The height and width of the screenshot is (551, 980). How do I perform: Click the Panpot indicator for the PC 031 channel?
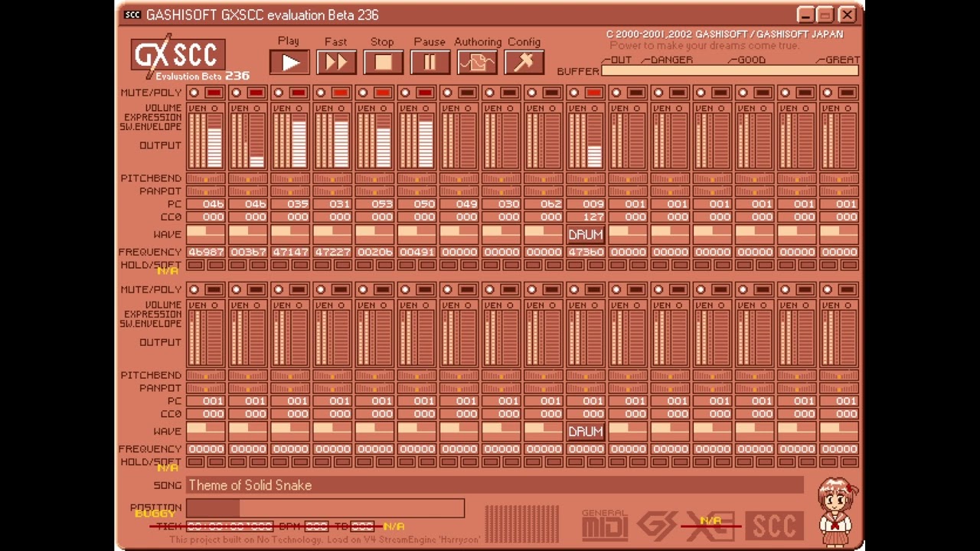click(332, 191)
